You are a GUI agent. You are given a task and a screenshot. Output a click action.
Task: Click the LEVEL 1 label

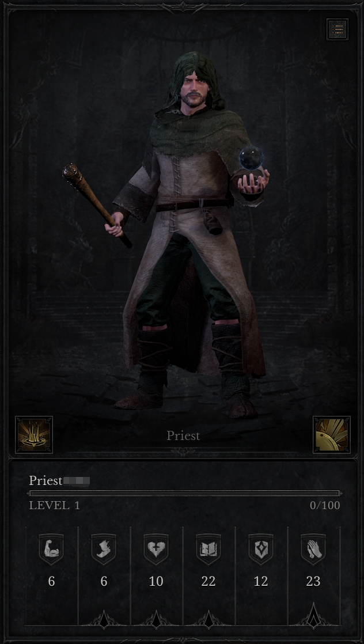click(54, 505)
